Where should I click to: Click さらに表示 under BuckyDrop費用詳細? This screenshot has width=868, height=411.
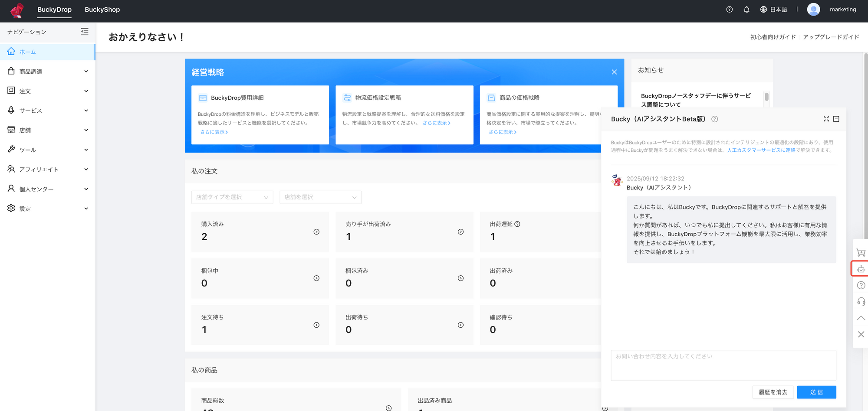(x=214, y=132)
